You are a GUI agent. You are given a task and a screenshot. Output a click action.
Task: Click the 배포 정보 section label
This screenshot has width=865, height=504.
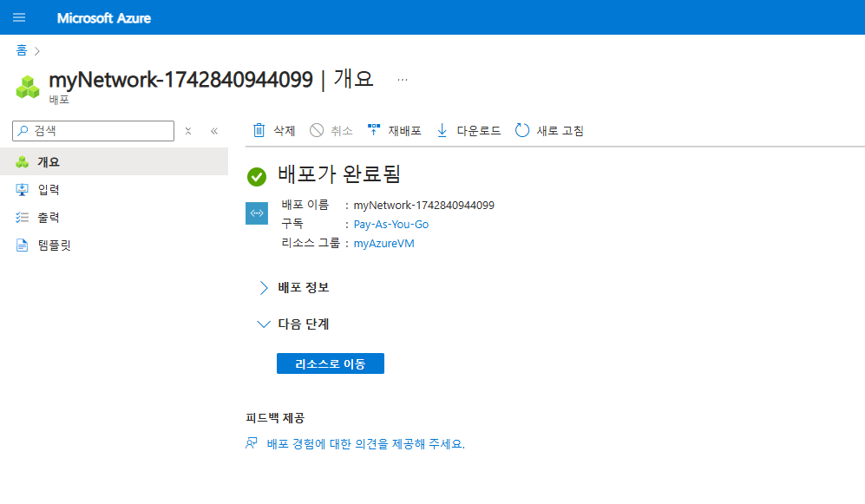304,287
